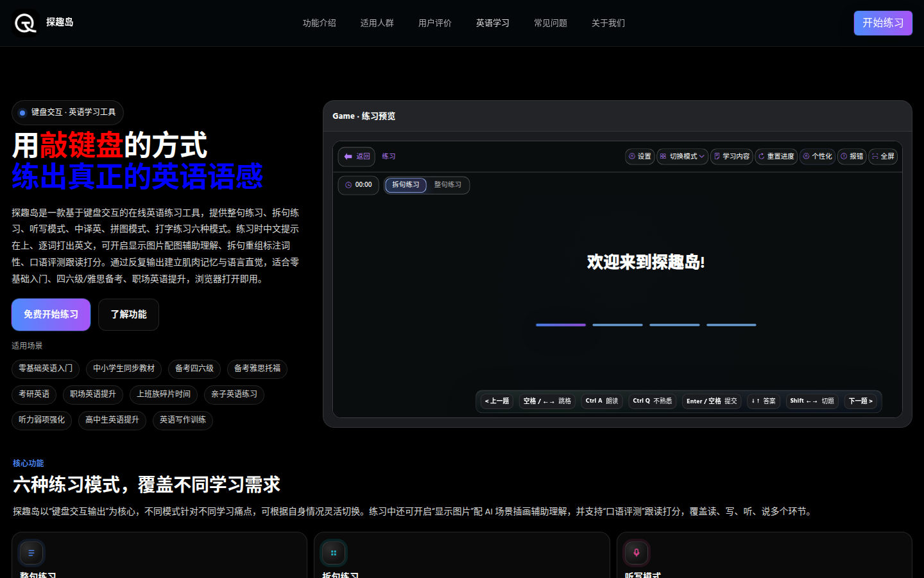
Task: Click the 免费开始练习 button
Action: click(x=51, y=315)
